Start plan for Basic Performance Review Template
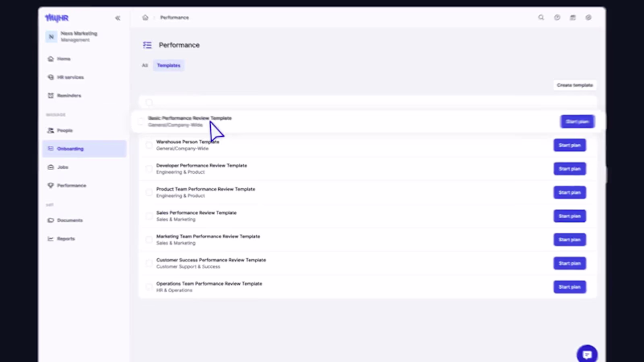 tap(577, 121)
